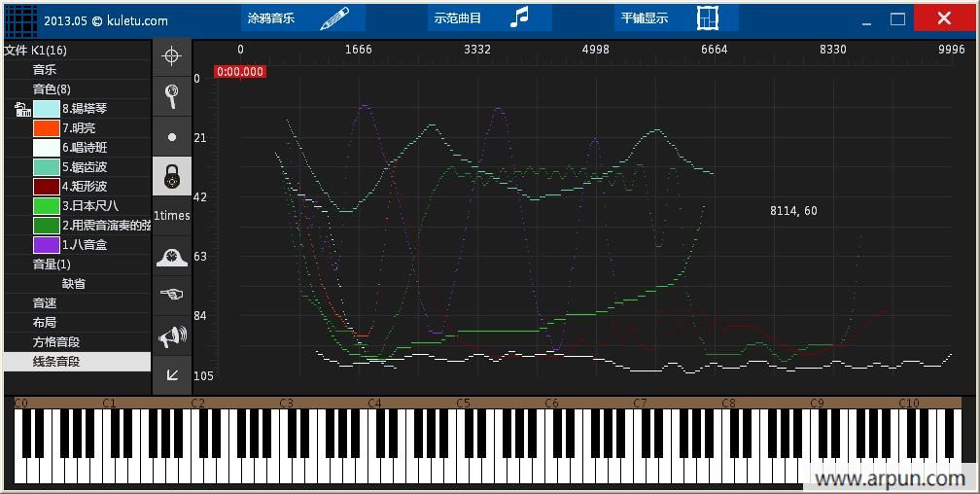Expand the 音量(1) volume section

click(x=51, y=265)
